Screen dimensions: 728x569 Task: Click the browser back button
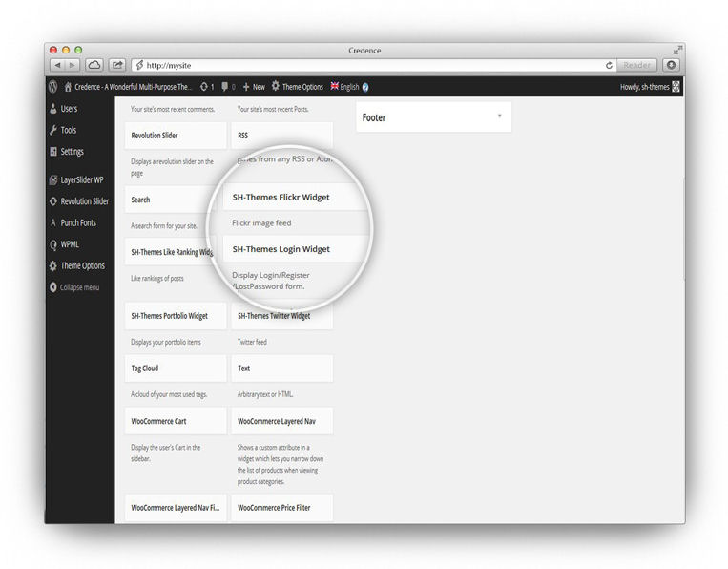click(58, 65)
